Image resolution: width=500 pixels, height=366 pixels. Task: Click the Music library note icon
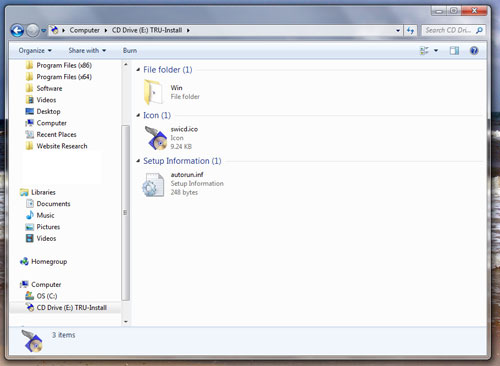30,215
